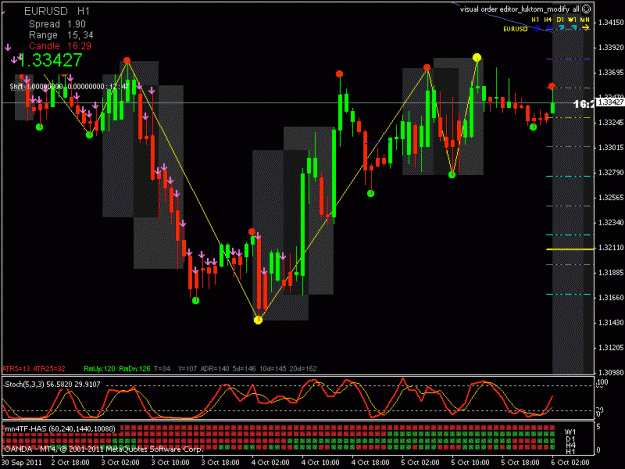This screenshot has width=625, height=469.
Task: Click the ADR=140 readout
Action: pos(214,369)
